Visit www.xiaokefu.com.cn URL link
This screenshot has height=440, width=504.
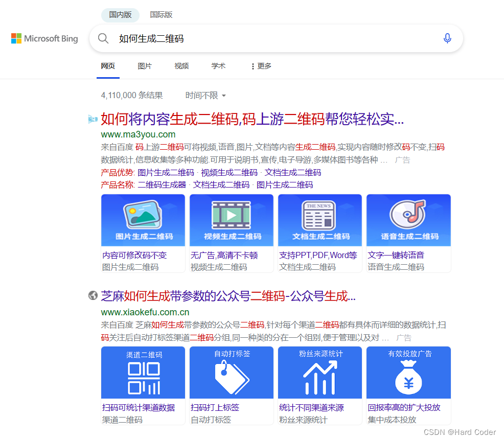(145, 312)
